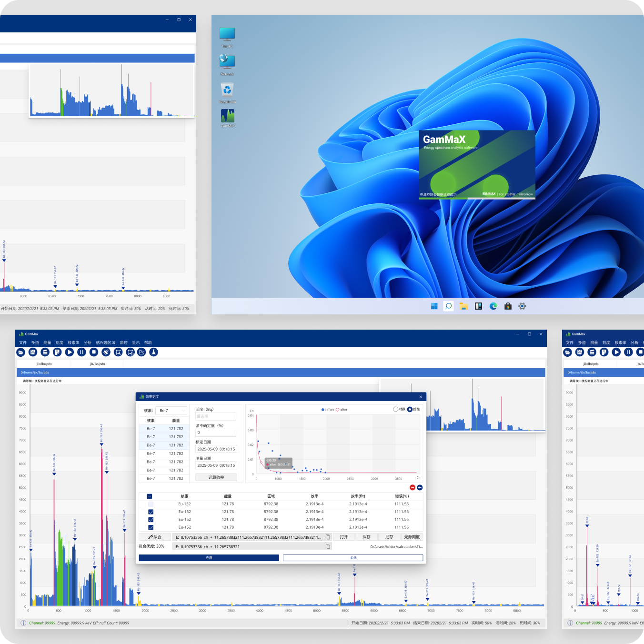Click the 源不确定度 (%) input field
This screenshot has height=644, width=644.
[216, 433]
